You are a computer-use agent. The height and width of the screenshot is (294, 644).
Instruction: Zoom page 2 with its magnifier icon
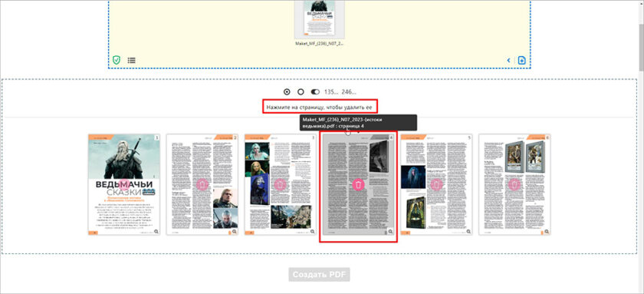coord(234,232)
